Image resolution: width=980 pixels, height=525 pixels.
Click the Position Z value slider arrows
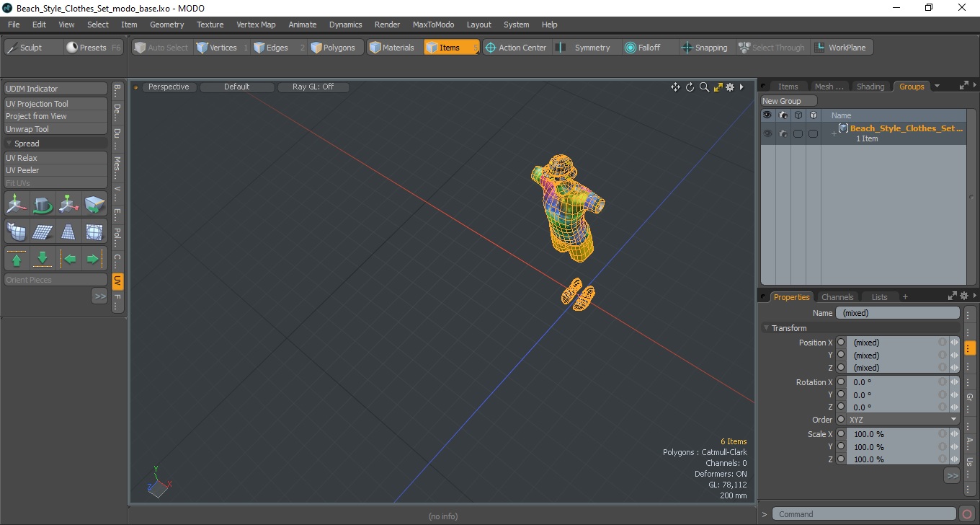[955, 368]
